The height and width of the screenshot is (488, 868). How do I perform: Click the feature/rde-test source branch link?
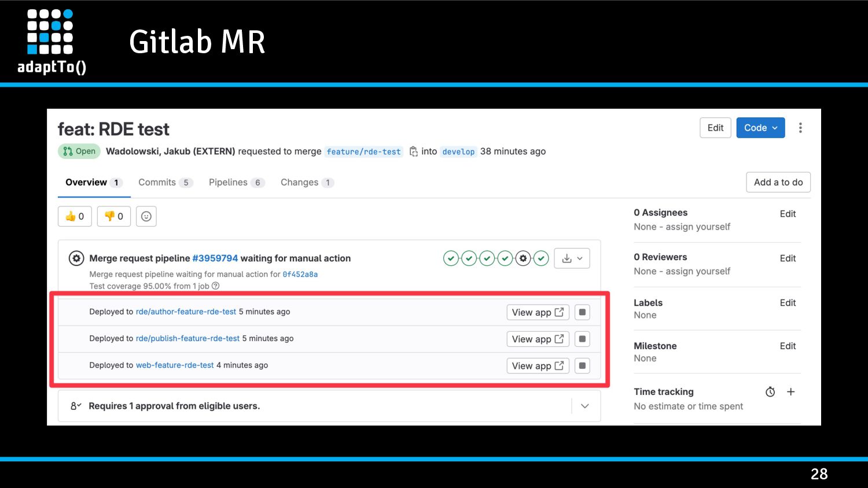363,151
